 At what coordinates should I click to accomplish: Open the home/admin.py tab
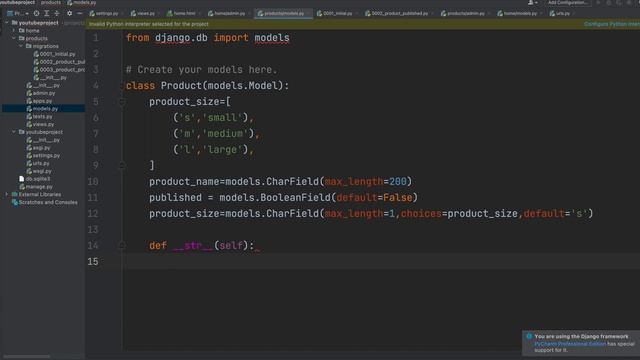(x=229, y=13)
